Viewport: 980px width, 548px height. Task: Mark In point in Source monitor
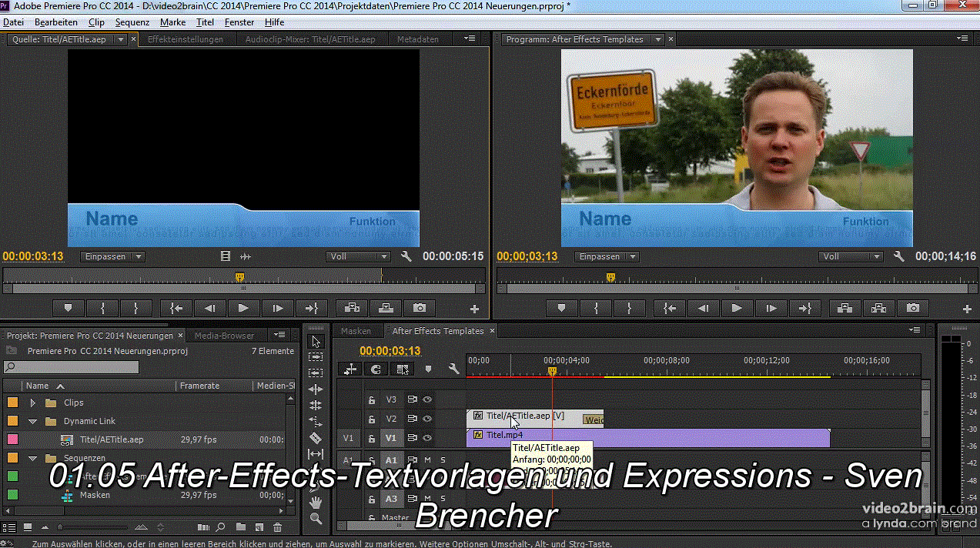102,308
